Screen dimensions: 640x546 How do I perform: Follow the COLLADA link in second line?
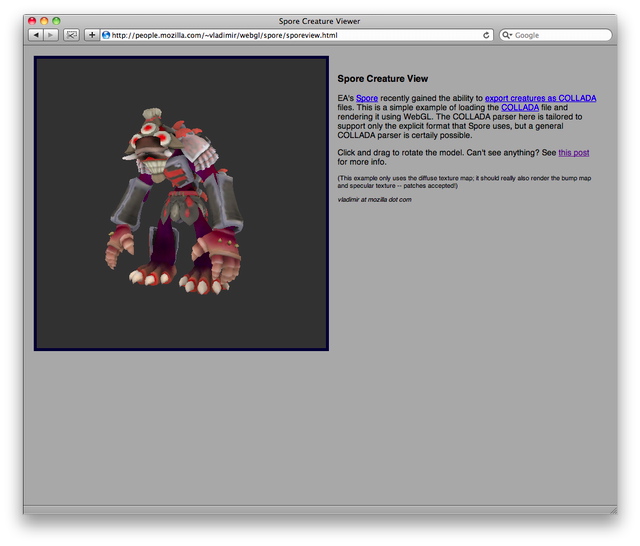[520, 107]
